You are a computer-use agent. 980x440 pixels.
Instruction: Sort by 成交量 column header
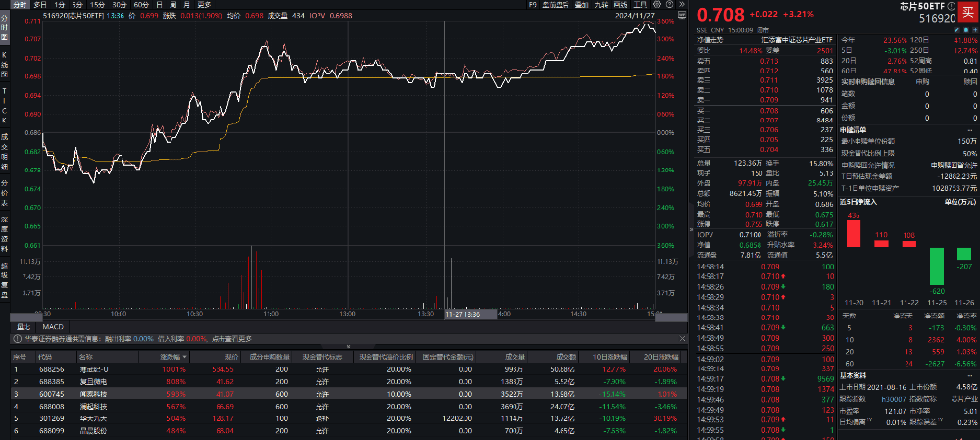point(504,357)
